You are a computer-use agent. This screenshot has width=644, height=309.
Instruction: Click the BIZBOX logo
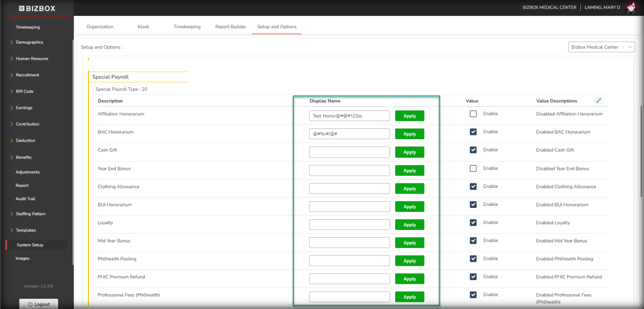click(37, 8)
